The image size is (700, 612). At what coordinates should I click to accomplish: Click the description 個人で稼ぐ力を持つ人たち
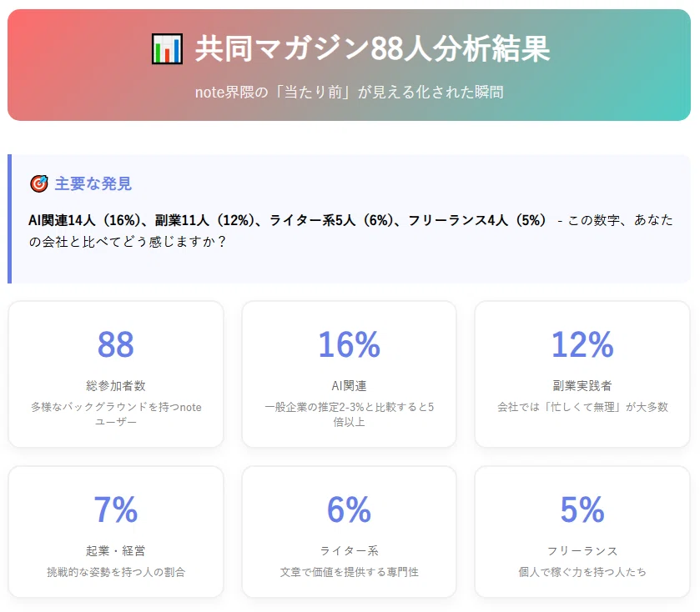[x=582, y=572]
